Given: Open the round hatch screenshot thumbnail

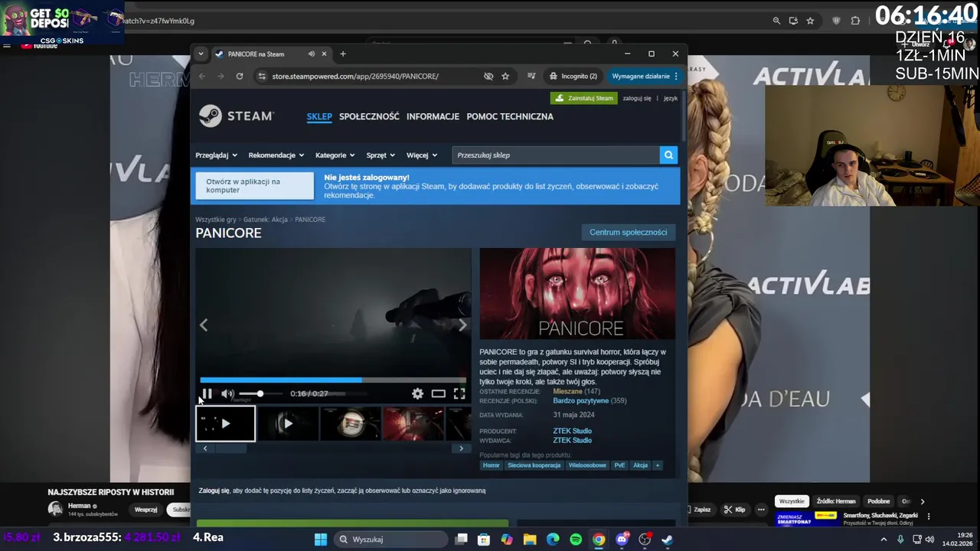Looking at the screenshot, I should (350, 423).
